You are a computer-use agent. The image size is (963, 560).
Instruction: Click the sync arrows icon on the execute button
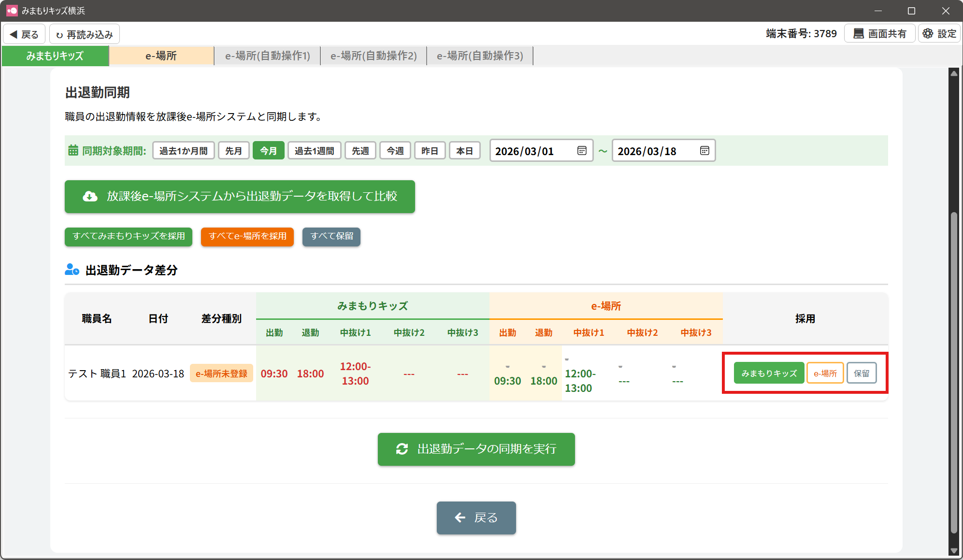[402, 449]
